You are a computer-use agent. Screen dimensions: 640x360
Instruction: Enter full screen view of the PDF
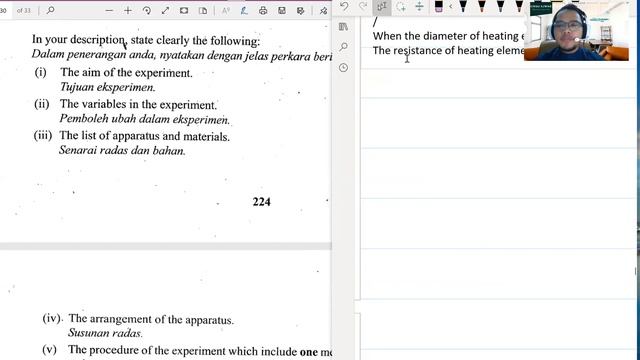pos(165,11)
